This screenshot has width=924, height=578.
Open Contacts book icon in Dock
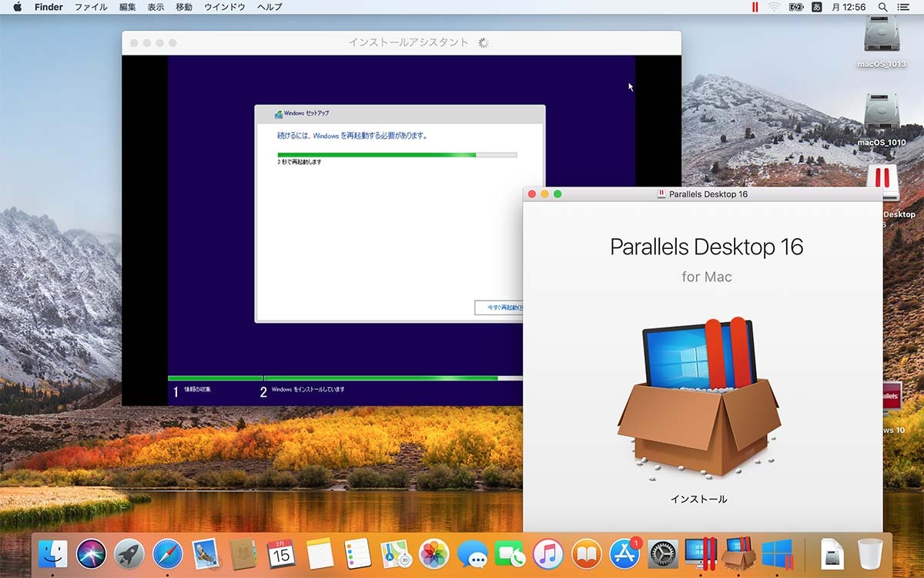(x=243, y=554)
